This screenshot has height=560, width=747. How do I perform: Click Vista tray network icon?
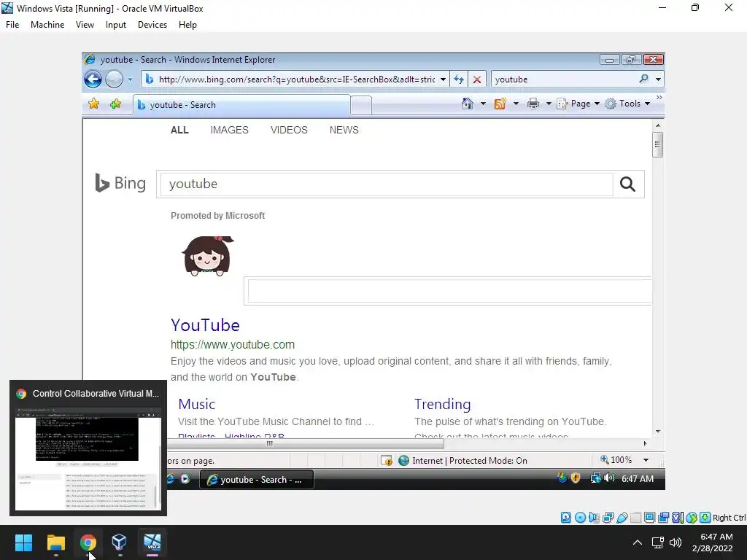595,478
